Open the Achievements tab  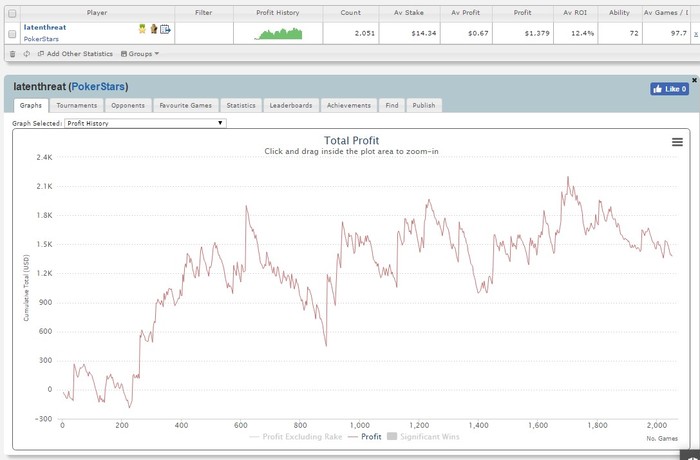tap(349, 105)
